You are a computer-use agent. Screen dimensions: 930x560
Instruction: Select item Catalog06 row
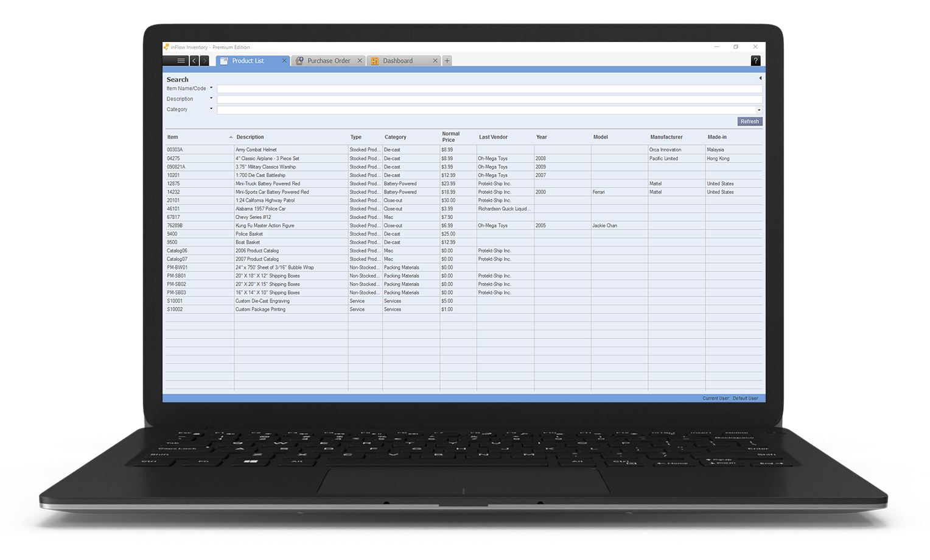[464, 251]
